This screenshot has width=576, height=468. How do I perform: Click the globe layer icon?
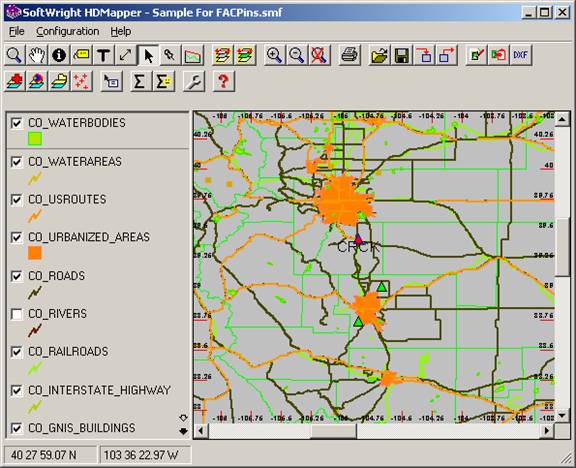[x=37, y=81]
